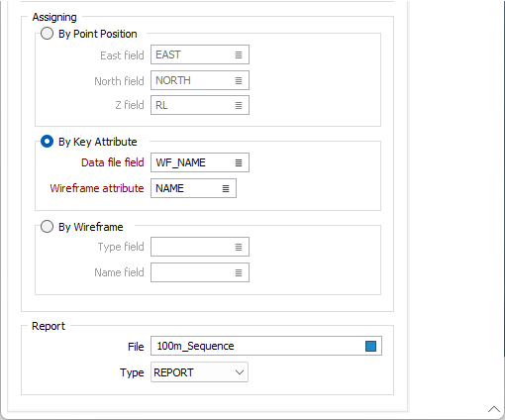
Task: Click the NAME wireframe attribute field
Action: [193, 188]
